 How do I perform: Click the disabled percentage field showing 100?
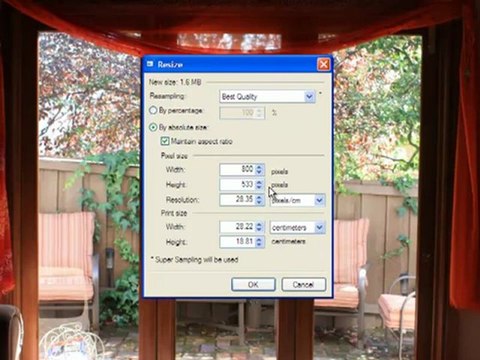(x=242, y=113)
